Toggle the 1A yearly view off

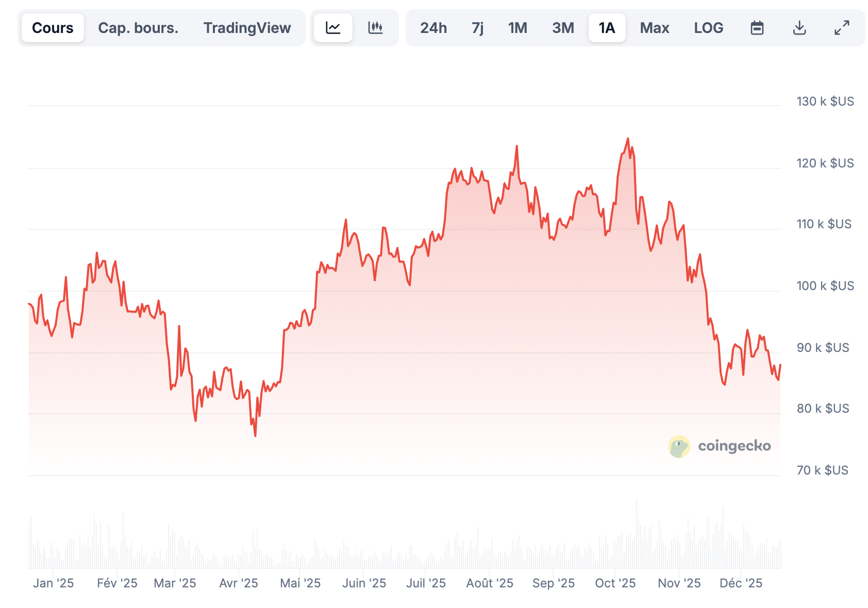[x=607, y=28]
